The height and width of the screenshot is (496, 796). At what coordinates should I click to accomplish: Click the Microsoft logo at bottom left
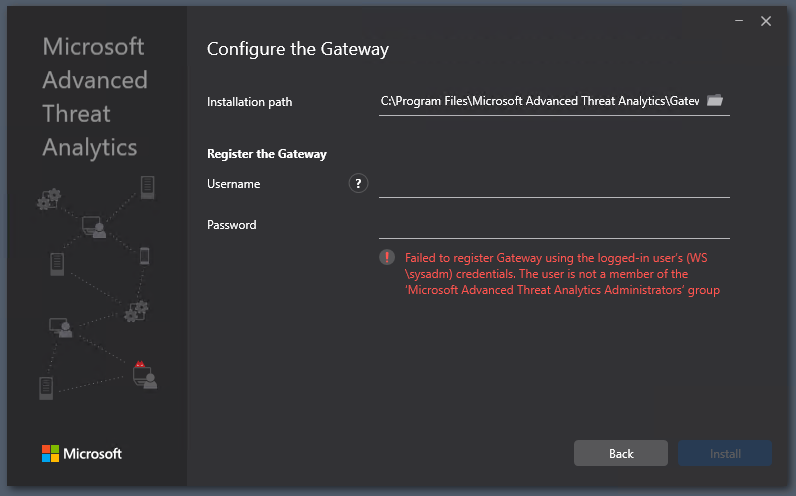coord(82,453)
